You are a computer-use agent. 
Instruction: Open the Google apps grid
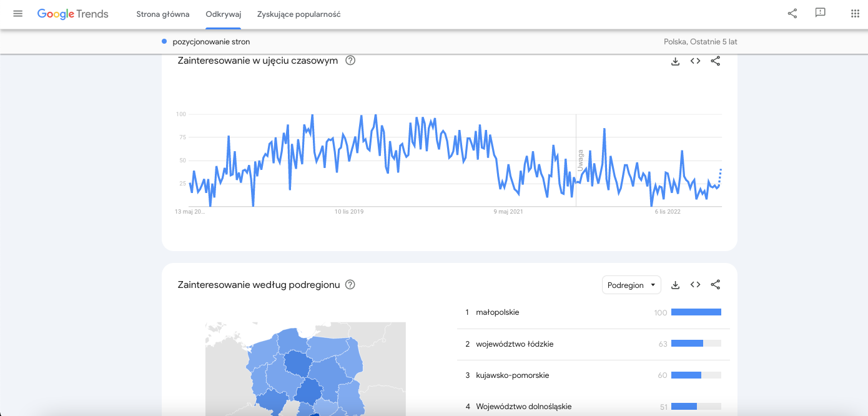(855, 14)
